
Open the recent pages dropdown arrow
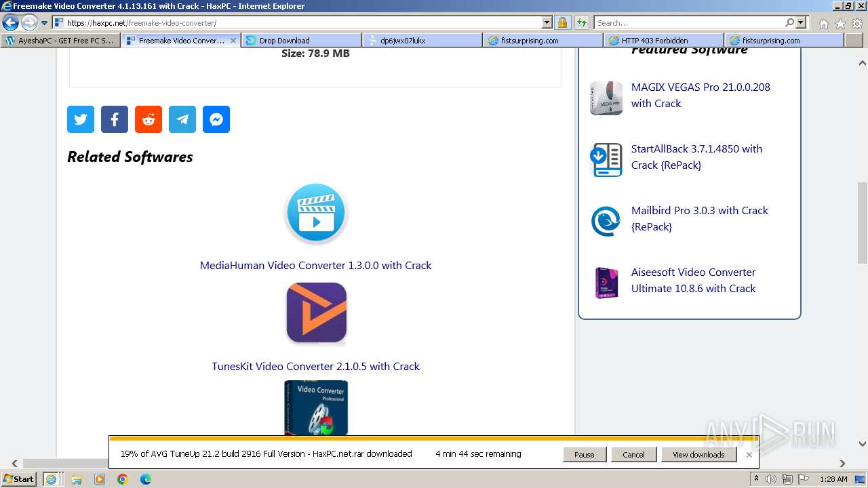tap(45, 23)
